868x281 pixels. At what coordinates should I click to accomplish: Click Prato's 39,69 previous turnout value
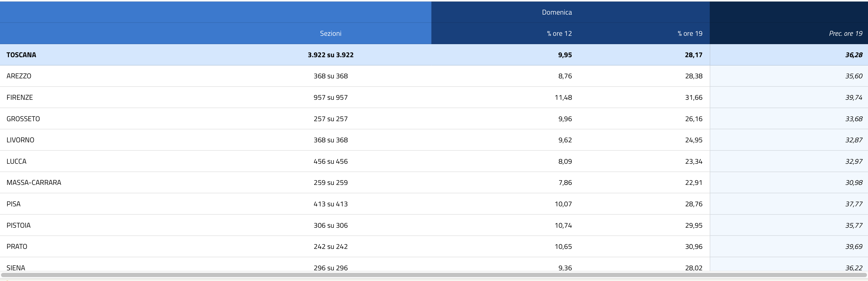click(854, 246)
